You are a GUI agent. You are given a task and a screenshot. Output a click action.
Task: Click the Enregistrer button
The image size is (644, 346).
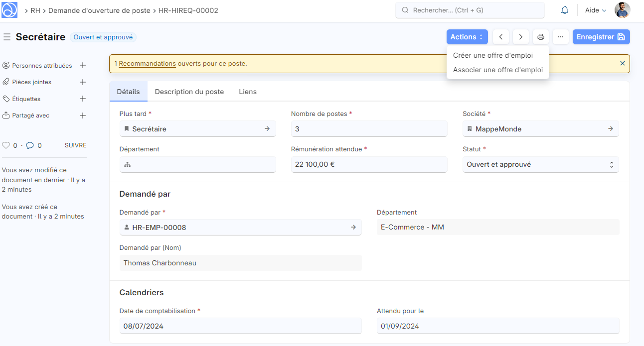pyautogui.click(x=601, y=36)
